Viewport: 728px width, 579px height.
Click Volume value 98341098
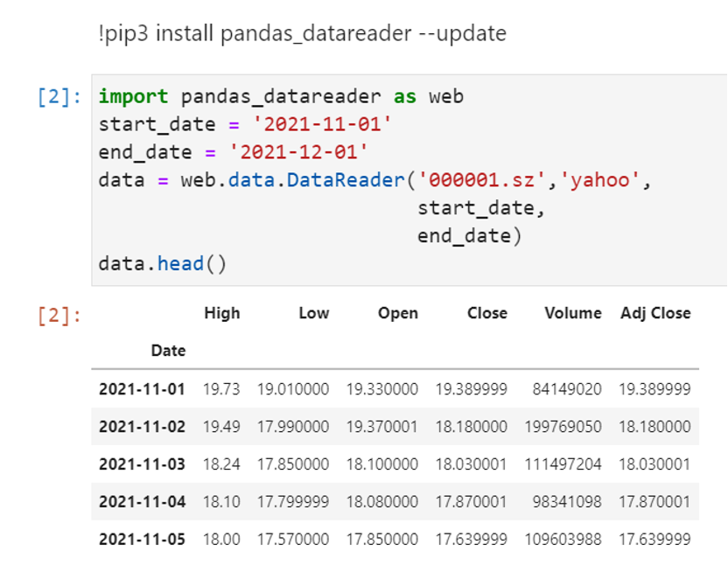pyautogui.click(x=567, y=501)
